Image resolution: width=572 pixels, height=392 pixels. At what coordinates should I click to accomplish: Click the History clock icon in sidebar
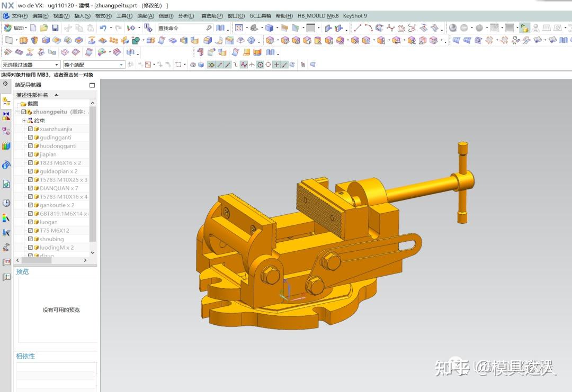6,203
